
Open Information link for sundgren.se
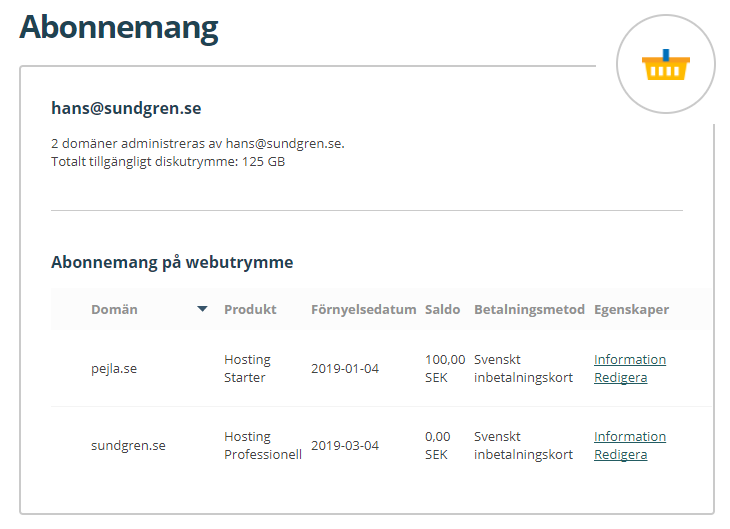point(630,436)
